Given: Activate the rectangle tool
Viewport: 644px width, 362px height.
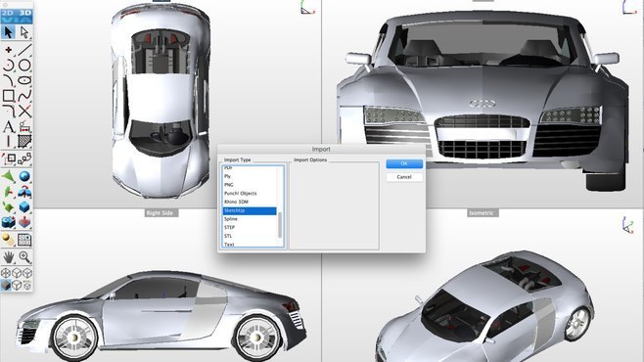Looking at the screenshot, I should tap(8, 96).
